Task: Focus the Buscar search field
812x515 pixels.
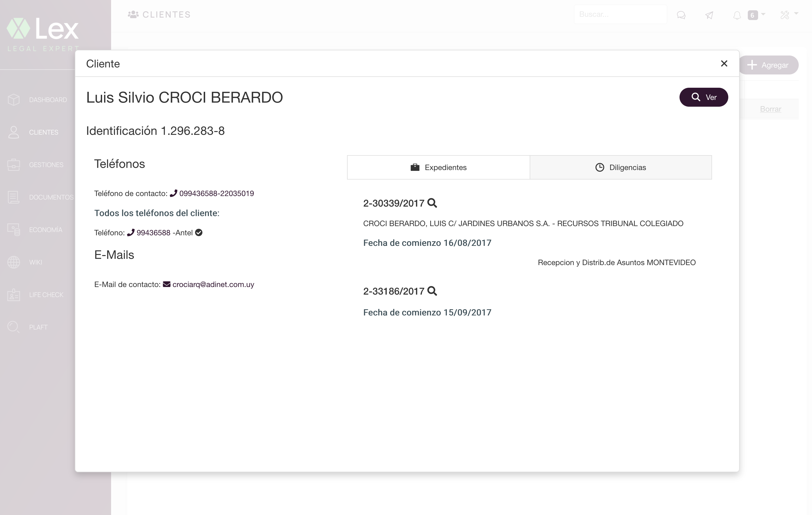Action: click(x=620, y=15)
